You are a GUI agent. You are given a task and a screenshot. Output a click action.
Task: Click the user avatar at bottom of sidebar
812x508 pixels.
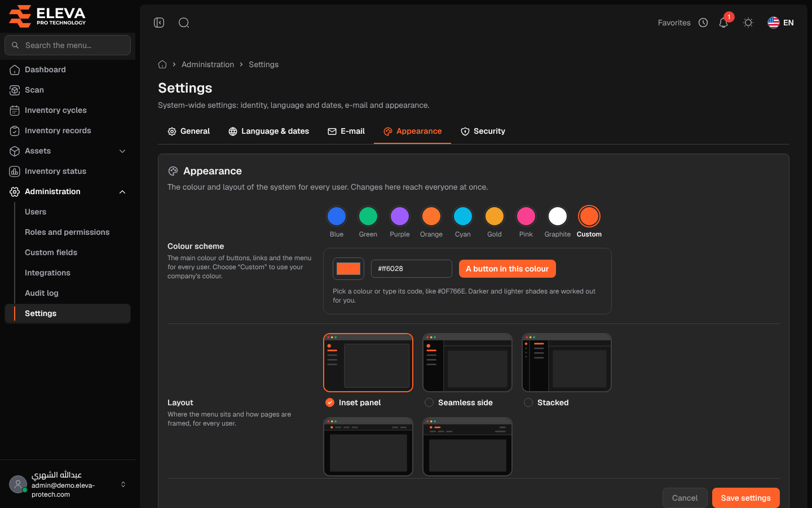(18, 484)
